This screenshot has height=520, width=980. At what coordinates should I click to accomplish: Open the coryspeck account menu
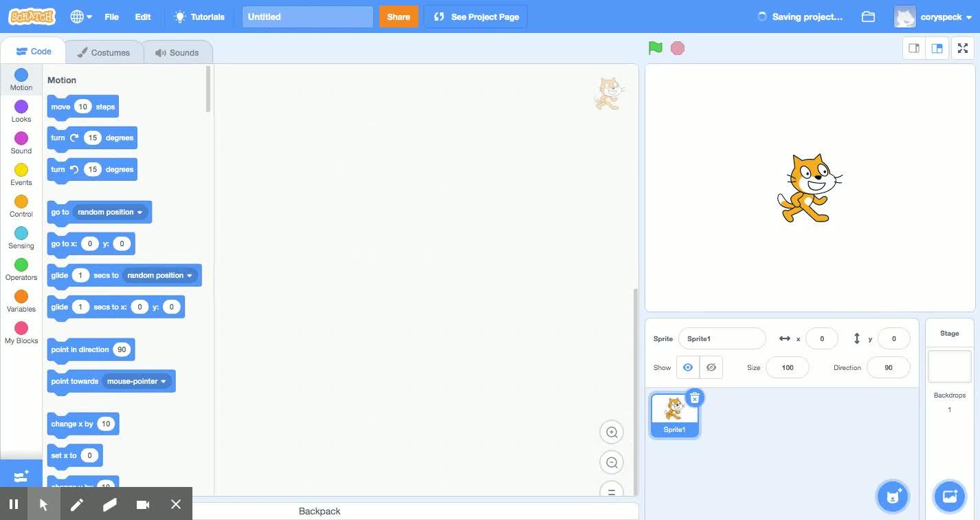[933, 17]
